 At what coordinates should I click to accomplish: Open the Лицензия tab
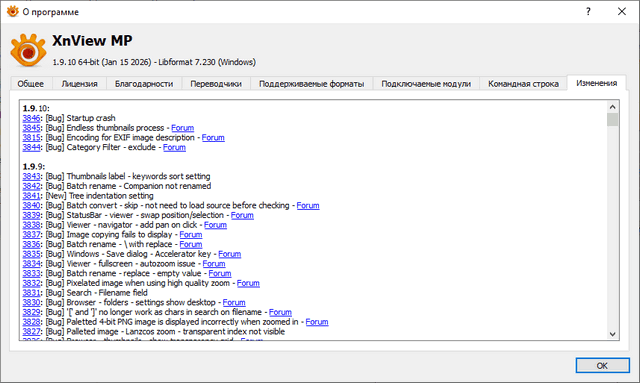(79, 84)
